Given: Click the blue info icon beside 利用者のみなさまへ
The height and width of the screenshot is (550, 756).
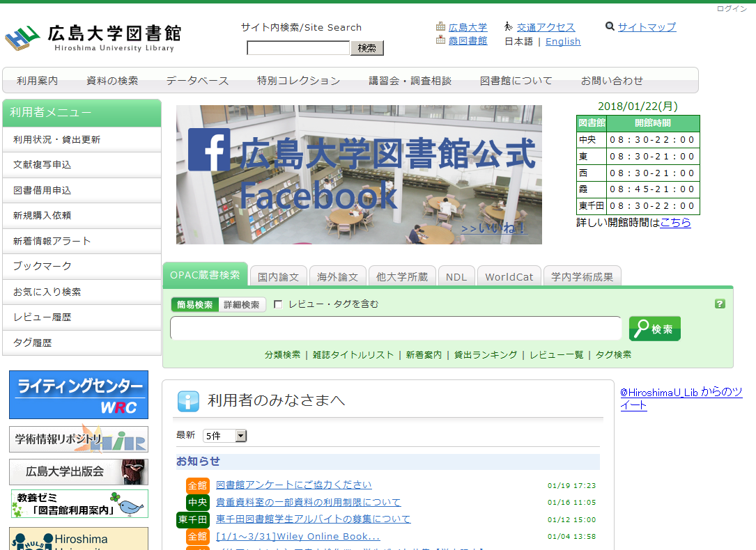Looking at the screenshot, I should tap(188, 401).
